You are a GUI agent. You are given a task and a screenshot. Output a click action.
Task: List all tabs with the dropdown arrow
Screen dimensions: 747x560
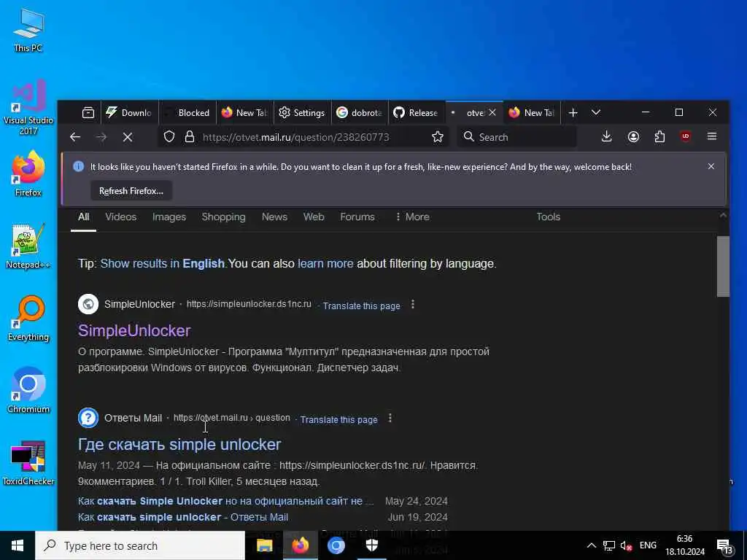coord(595,113)
